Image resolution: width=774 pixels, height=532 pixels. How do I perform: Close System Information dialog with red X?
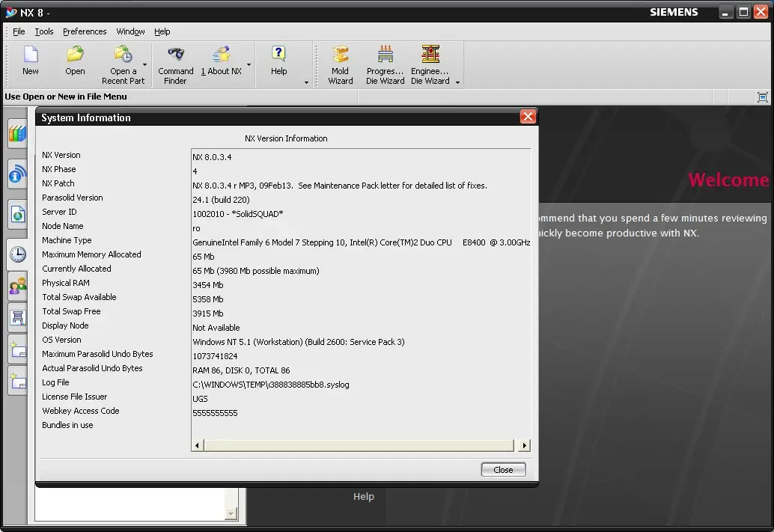pos(528,117)
